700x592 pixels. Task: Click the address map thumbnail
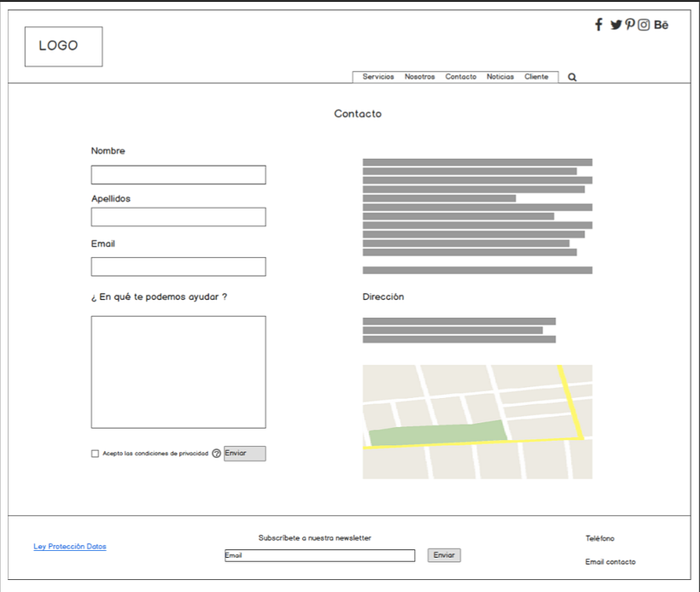click(x=477, y=421)
